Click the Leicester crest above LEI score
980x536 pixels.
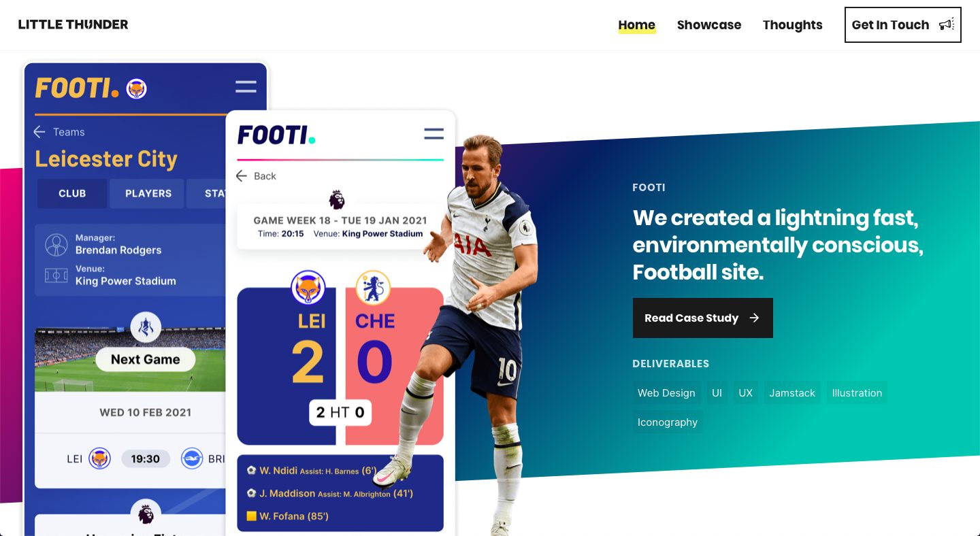point(308,288)
